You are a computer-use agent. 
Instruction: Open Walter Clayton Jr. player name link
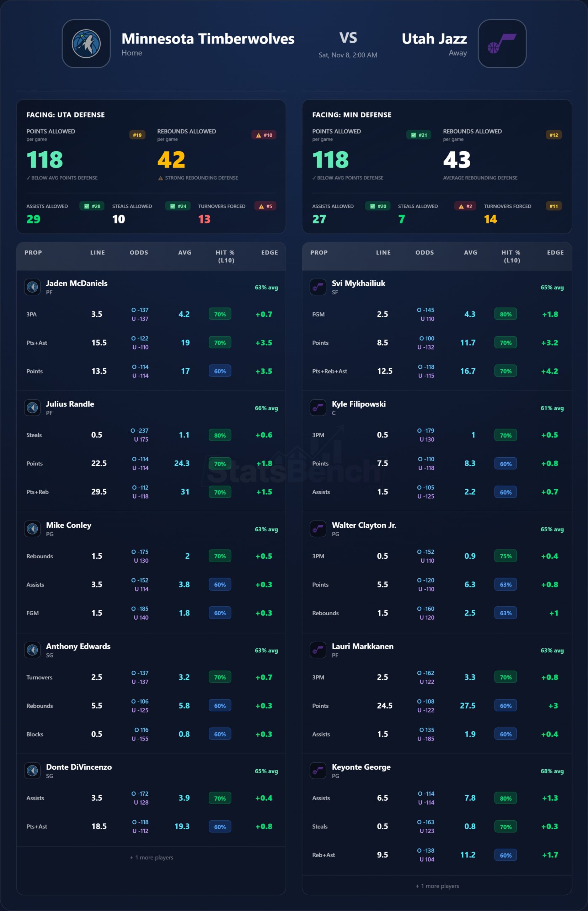click(363, 525)
